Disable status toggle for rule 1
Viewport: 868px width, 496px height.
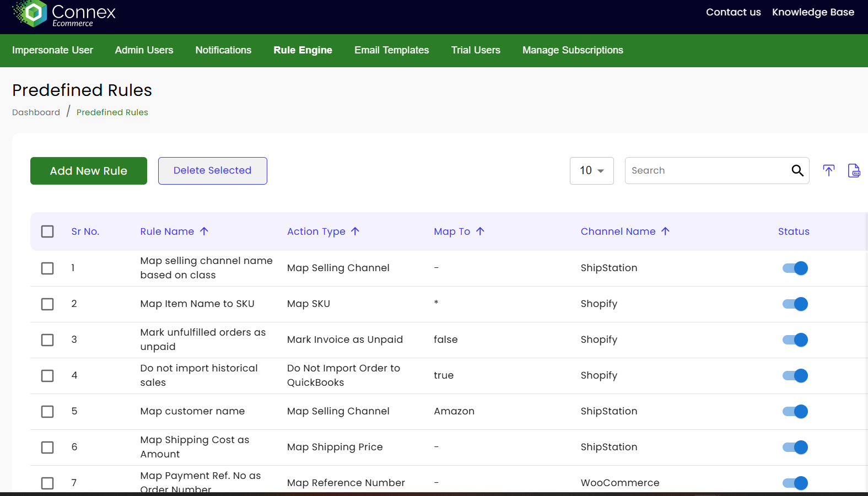[x=795, y=268]
